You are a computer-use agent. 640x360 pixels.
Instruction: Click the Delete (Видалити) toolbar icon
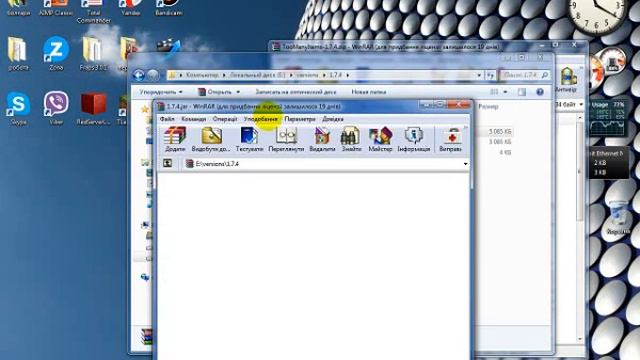322,140
